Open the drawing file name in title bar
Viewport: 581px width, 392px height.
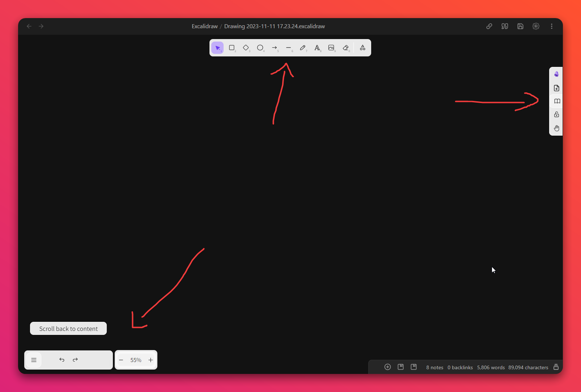(x=274, y=26)
